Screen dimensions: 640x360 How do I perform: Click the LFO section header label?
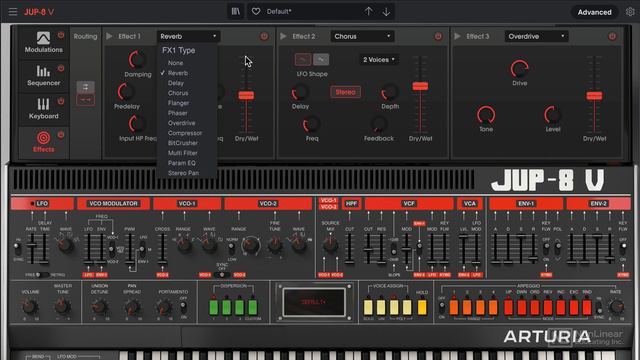pyautogui.click(x=42, y=203)
